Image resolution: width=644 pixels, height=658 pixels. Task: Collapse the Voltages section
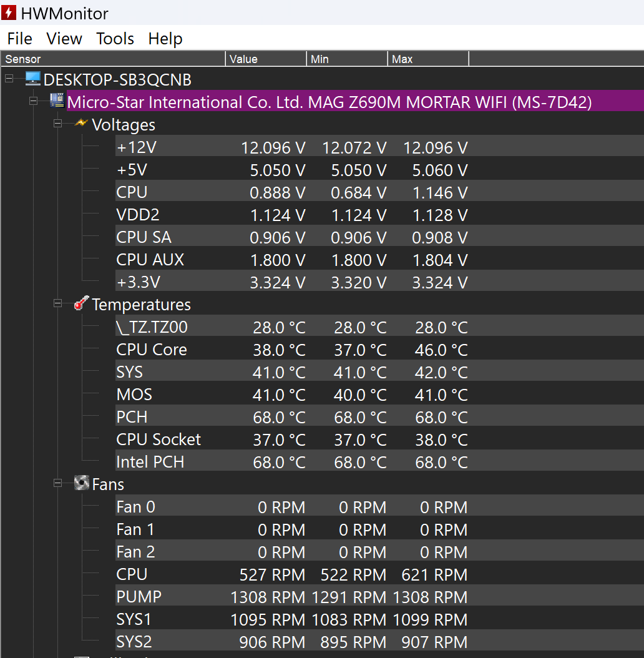tap(58, 124)
